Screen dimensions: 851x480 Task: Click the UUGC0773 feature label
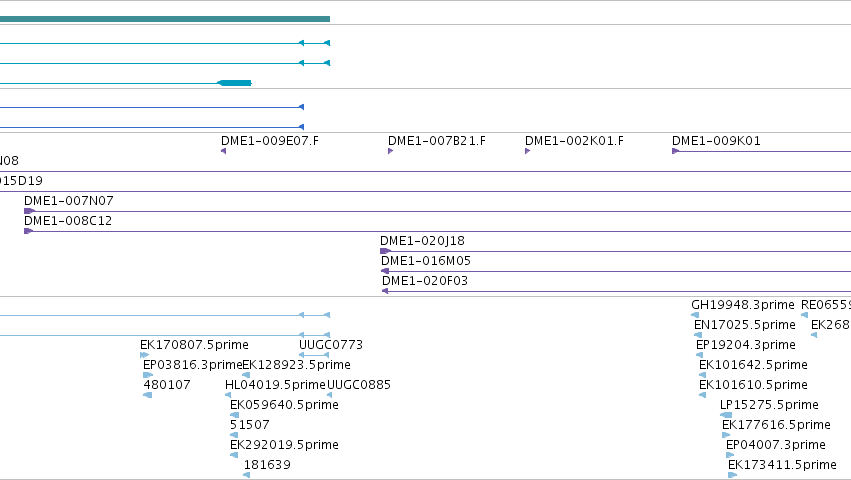point(331,345)
